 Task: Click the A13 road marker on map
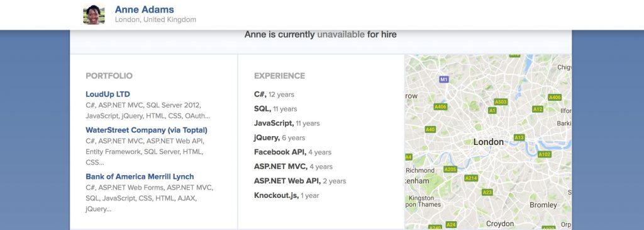519,137
